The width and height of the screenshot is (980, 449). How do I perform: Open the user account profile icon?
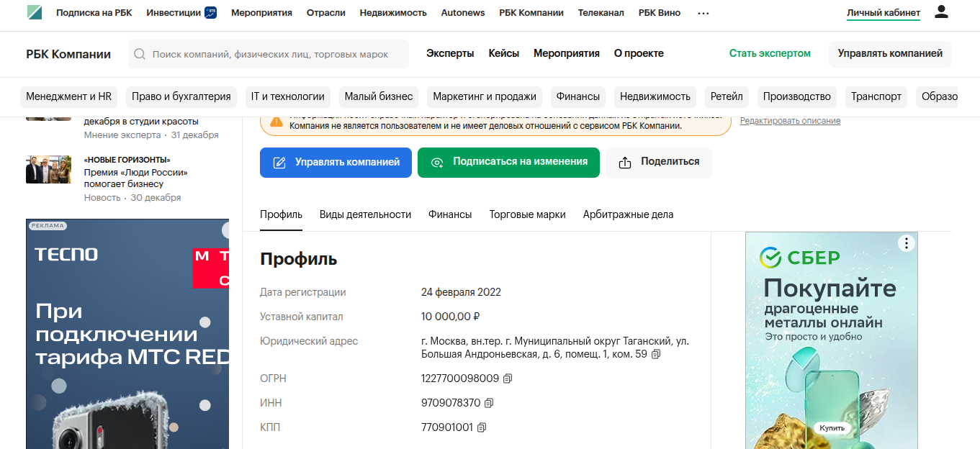(941, 12)
